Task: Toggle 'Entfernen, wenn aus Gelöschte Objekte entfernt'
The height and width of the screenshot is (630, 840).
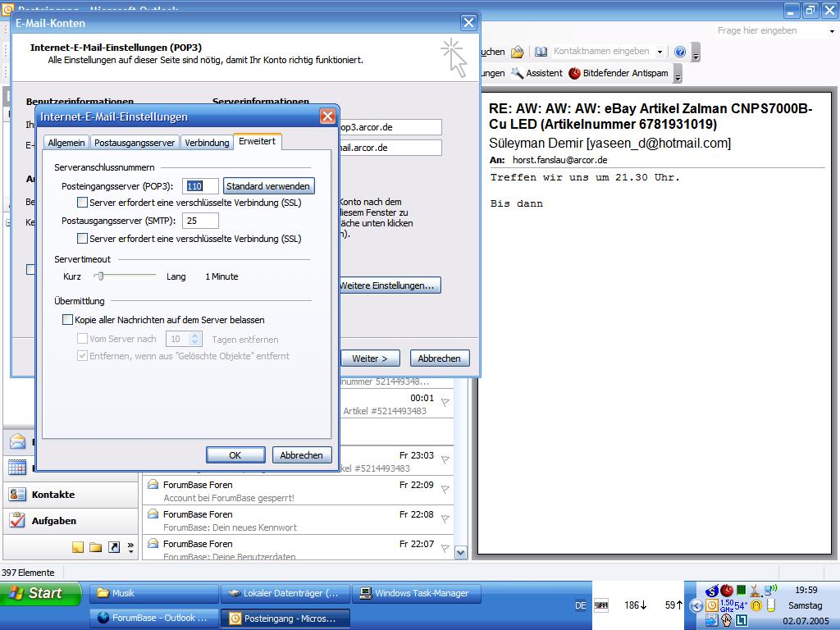Action: pos(83,356)
